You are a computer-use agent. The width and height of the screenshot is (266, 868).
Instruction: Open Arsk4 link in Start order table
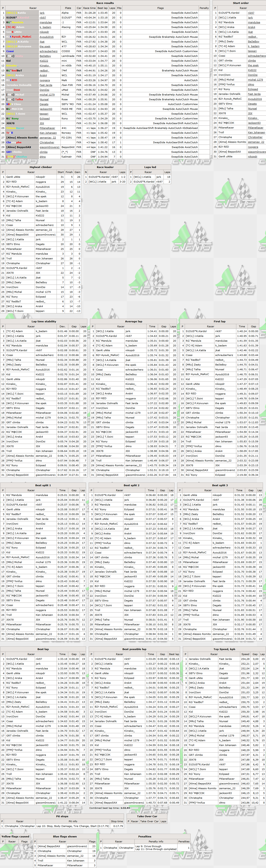pos(251,27)
